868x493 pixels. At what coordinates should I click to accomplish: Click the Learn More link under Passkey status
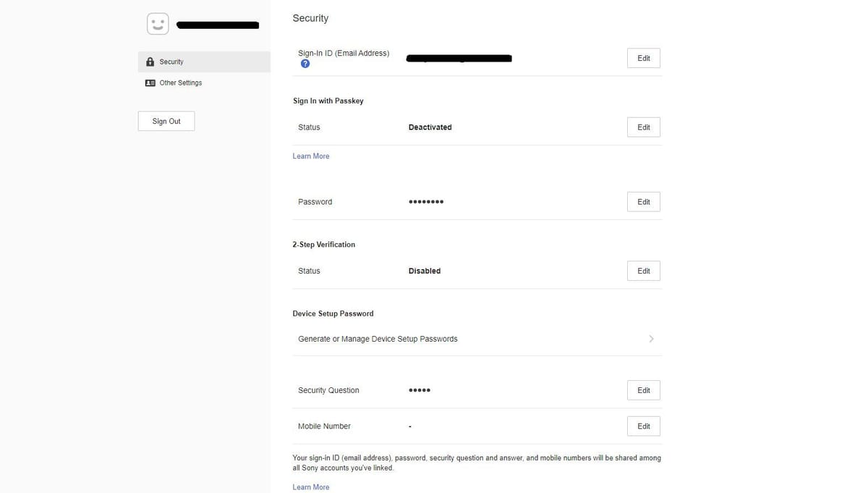click(310, 155)
